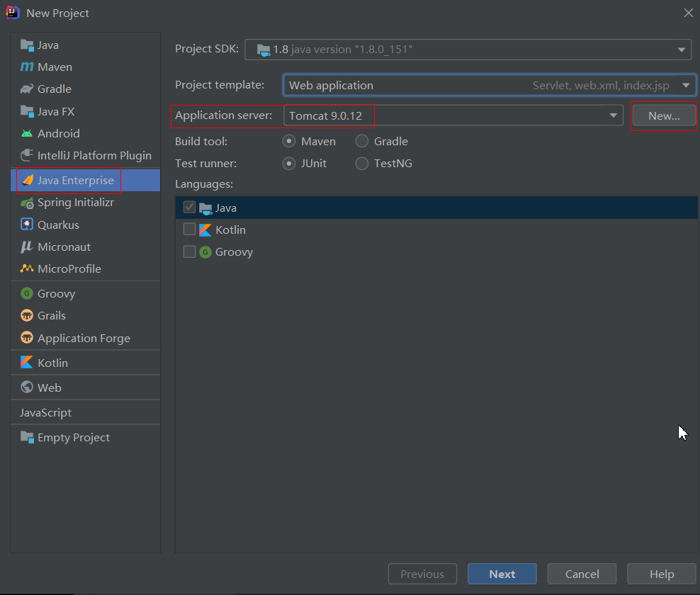Image resolution: width=700 pixels, height=595 pixels.
Task: Choose the Micronaut mu icon
Action: pyautogui.click(x=27, y=246)
